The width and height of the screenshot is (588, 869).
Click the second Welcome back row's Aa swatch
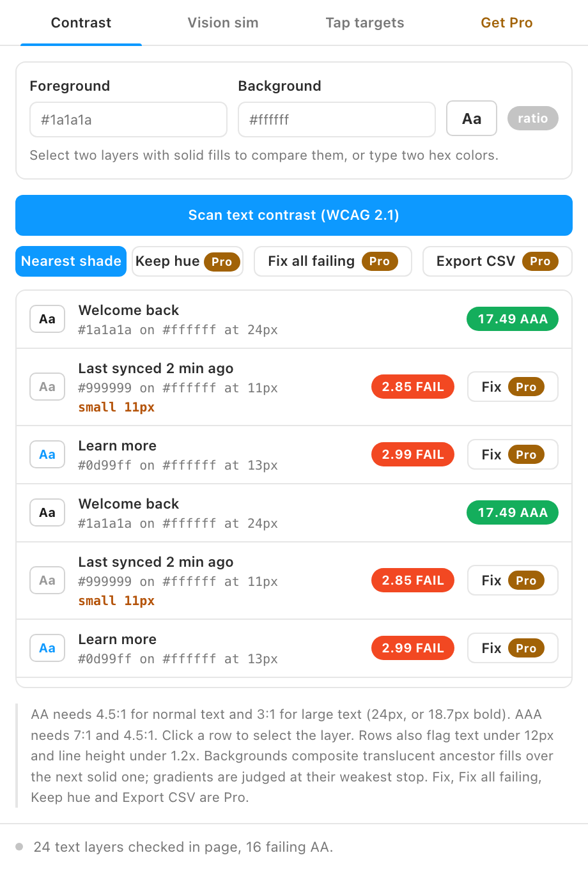pyautogui.click(x=47, y=513)
